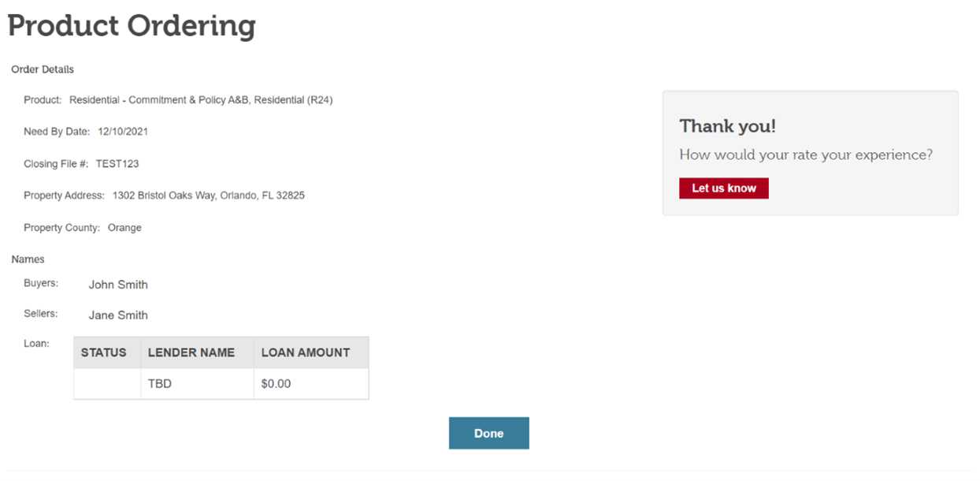The image size is (980, 481).
Task: Select seller name Jane Smith
Action: point(118,315)
